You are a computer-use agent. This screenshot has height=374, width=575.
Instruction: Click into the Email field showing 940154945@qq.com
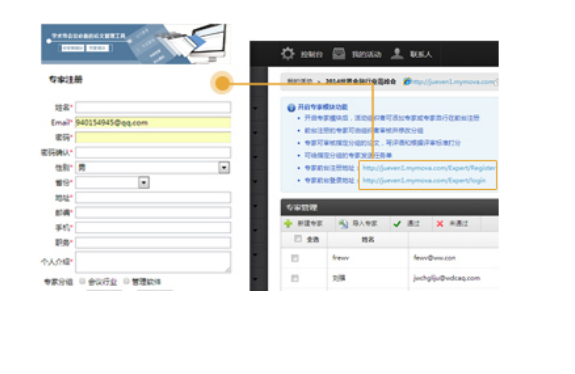tap(153, 122)
